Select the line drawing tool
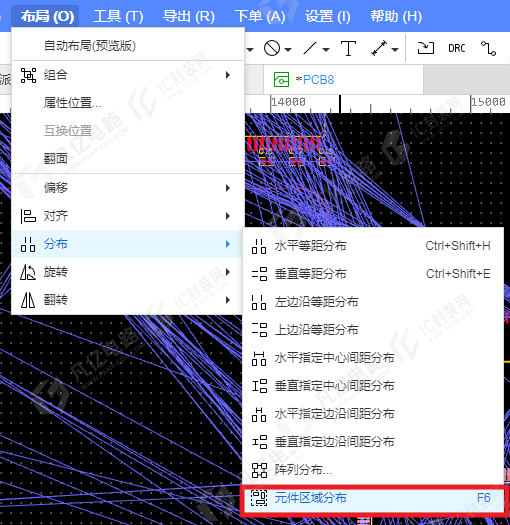 click(310, 48)
